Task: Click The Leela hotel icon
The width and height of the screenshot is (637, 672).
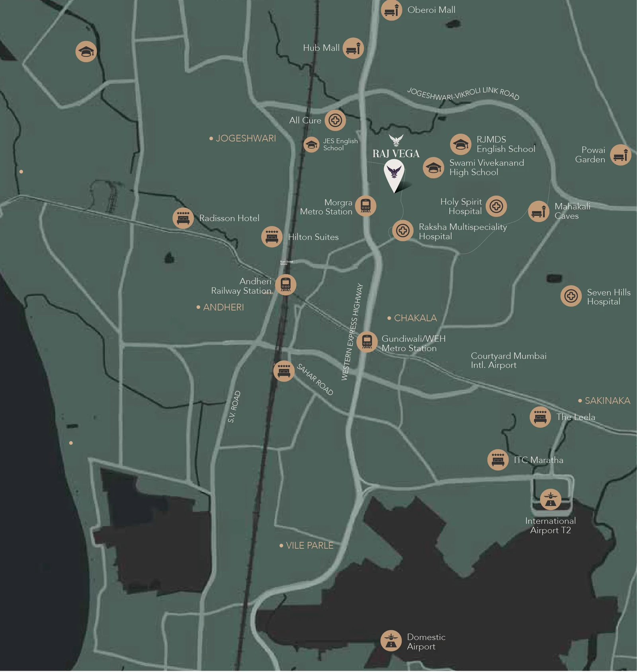Action: click(x=540, y=417)
